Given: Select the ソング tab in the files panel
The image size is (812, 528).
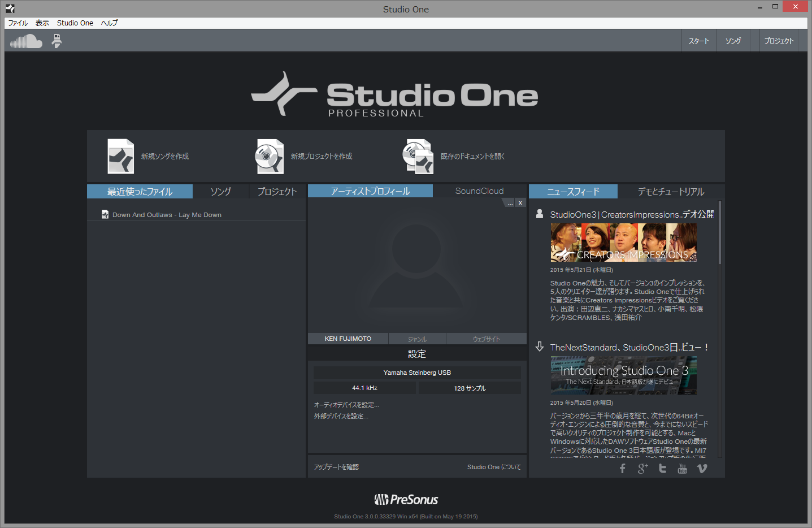Looking at the screenshot, I should [220, 192].
